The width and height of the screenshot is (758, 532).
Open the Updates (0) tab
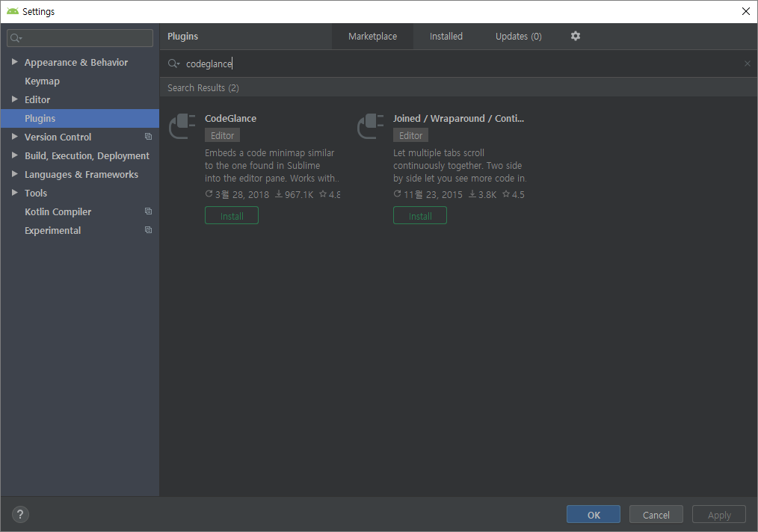[x=518, y=37]
